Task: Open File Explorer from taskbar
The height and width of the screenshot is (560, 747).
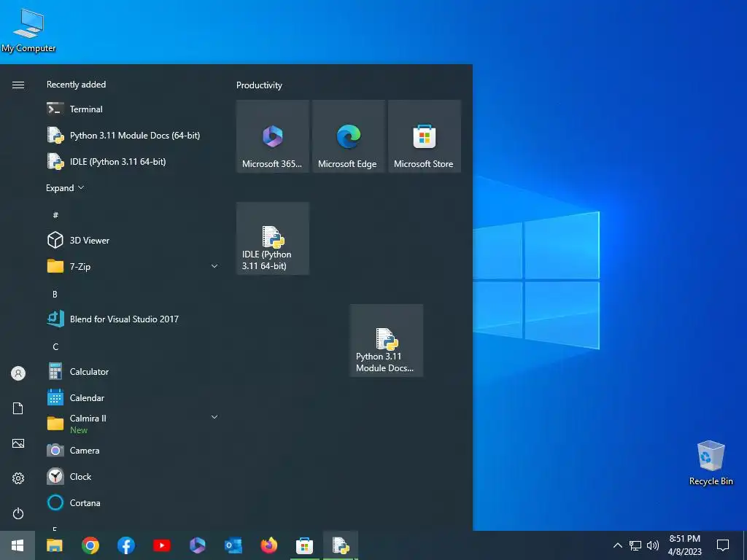Action: [54, 545]
